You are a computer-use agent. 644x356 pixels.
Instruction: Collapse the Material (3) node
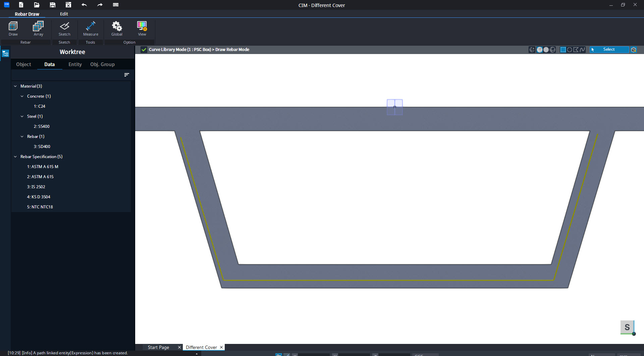pyautogui.click(x=15, y=86)
